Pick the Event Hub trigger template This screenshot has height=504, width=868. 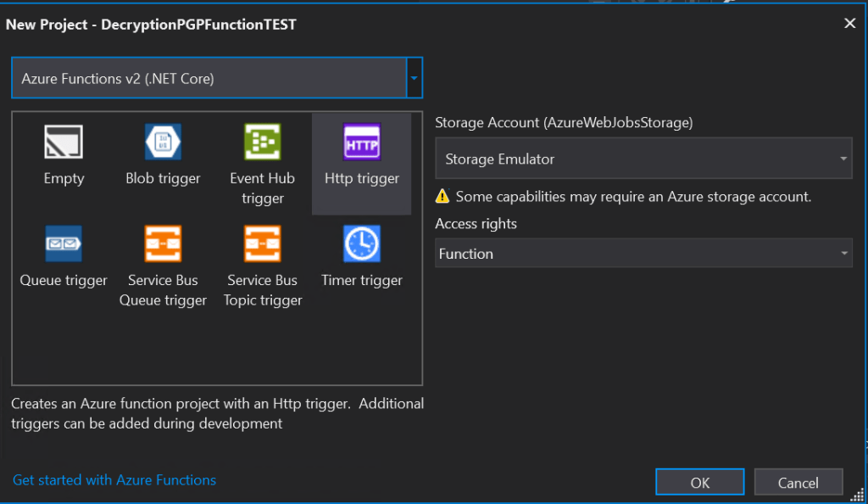(x=262, y=143)
